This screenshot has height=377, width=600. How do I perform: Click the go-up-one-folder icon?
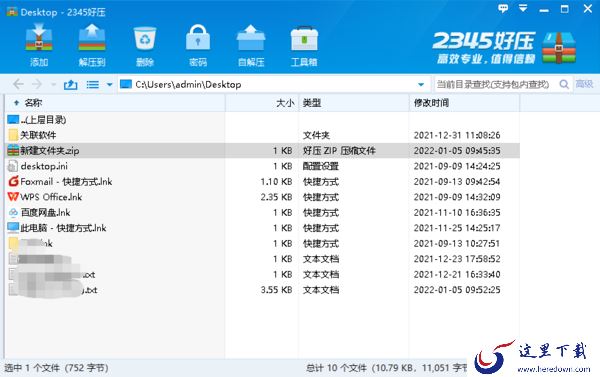(70, 84)
